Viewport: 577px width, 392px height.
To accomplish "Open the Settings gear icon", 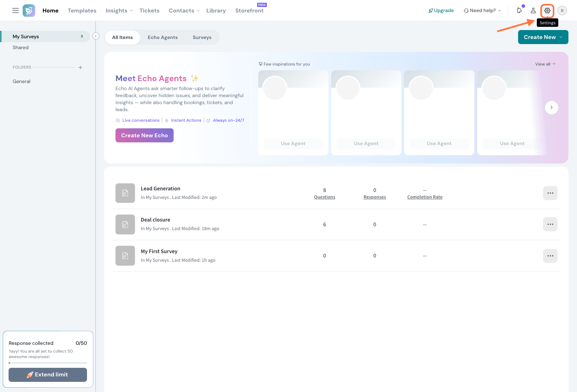I will point(547,11).
